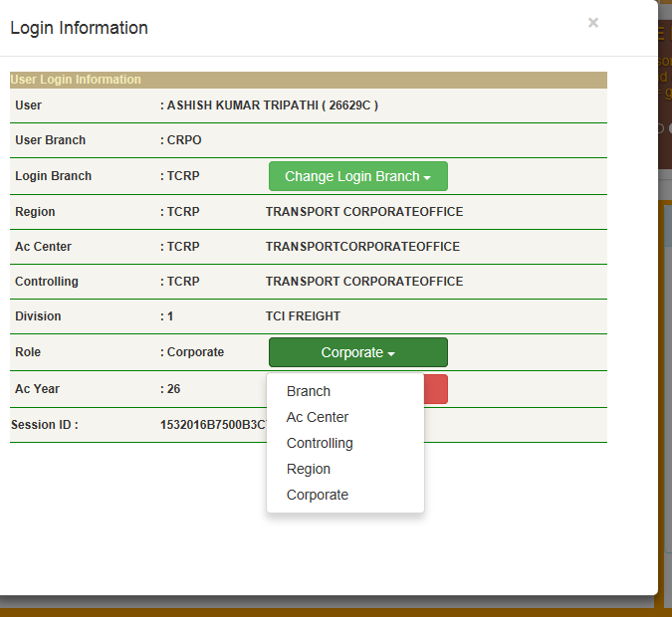The height and width of the screenshot is (617, 672).
Task: Click the user name ASHISH KUMAR TRIPATHI
Action: coord(242,105)
